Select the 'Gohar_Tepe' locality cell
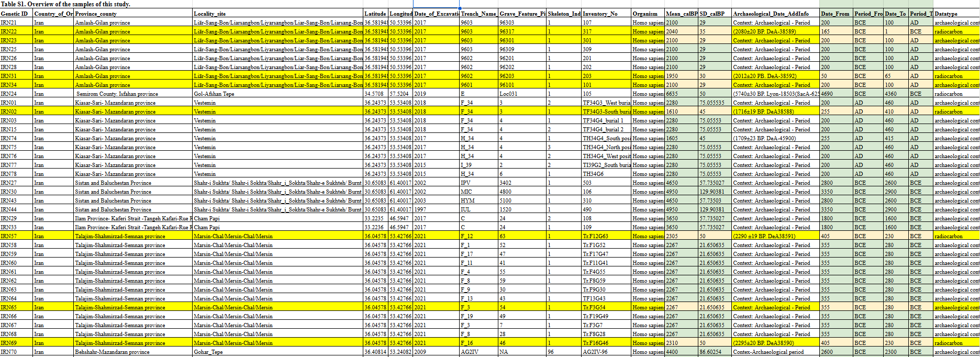This screenshot has width=980, height=357. point(277,352)
